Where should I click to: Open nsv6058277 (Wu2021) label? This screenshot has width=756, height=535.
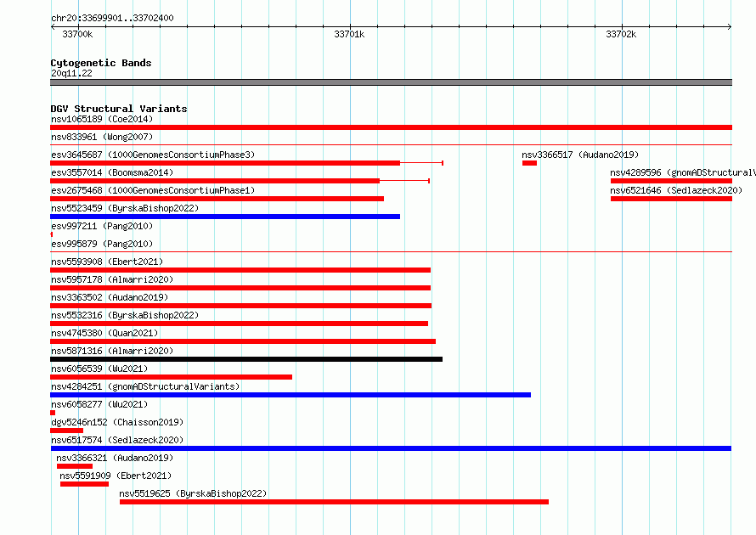99,404
